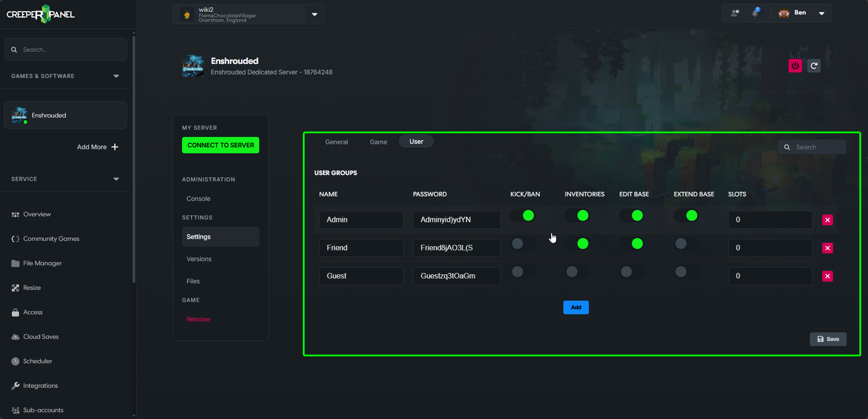Image resolution: width=868 pixels, height=419 pixels.
Task: Open the notifications bell icon
Action: point(755,13)
